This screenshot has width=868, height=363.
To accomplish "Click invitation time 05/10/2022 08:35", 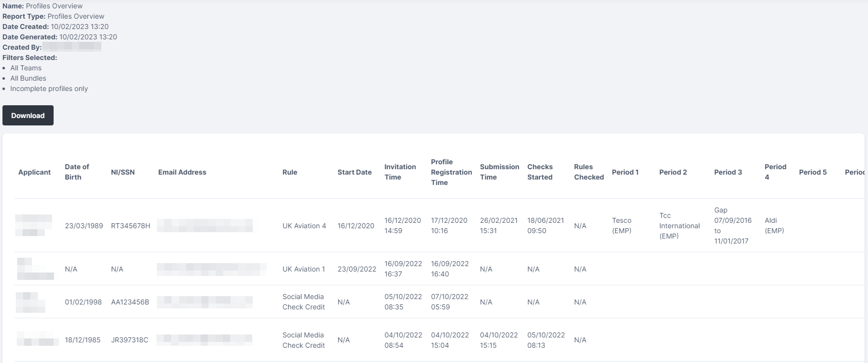I will [x=403, y=302].
